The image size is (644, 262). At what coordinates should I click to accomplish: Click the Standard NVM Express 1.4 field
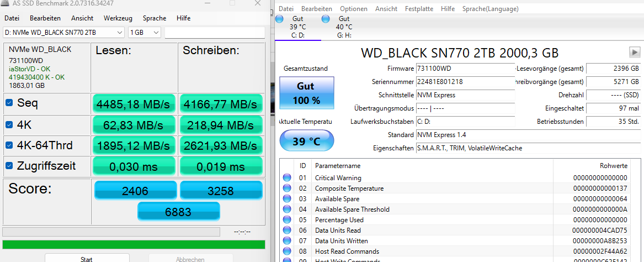(528, 134)
